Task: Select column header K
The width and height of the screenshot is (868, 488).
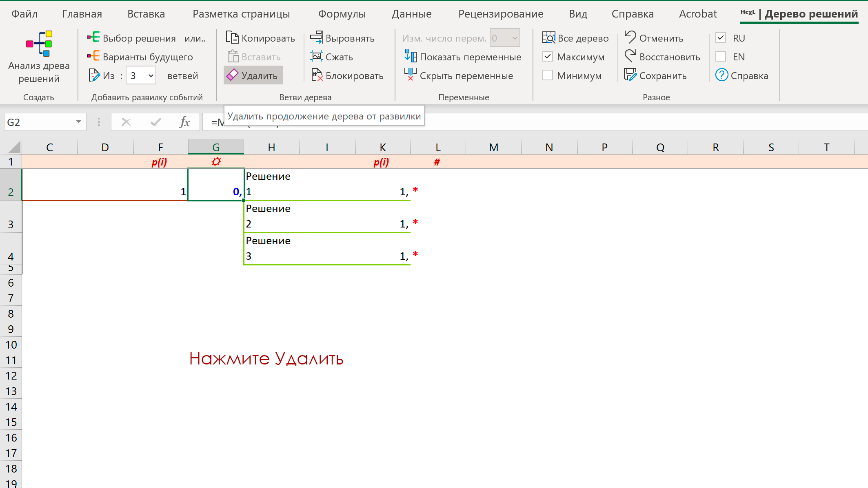Action: (x=382, y=147)
